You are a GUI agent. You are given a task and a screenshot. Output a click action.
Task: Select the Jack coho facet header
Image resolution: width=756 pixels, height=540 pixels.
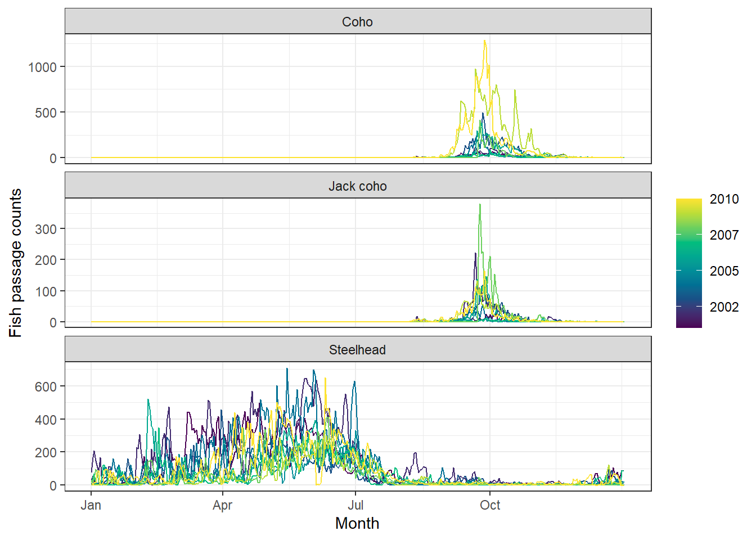click(357, 186)
